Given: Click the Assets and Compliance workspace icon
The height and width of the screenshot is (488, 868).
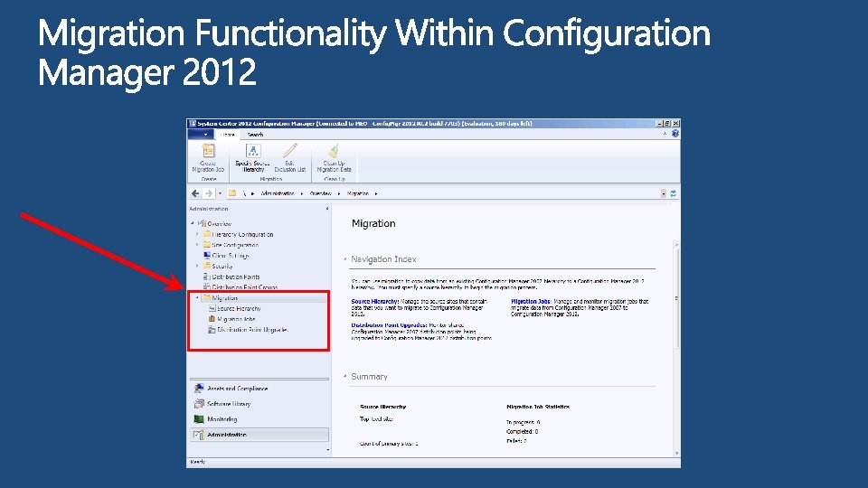Looking at the screenshot, I should point(199,389).
